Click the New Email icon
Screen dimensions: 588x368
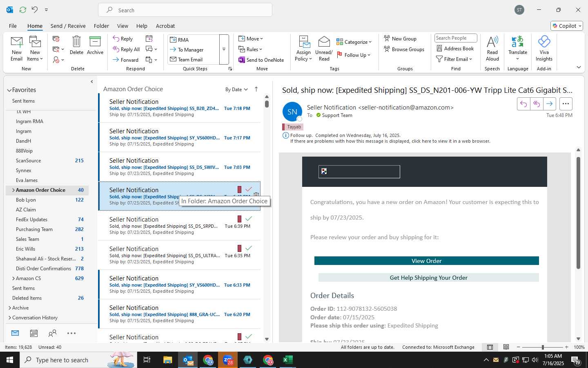point(17,48)
